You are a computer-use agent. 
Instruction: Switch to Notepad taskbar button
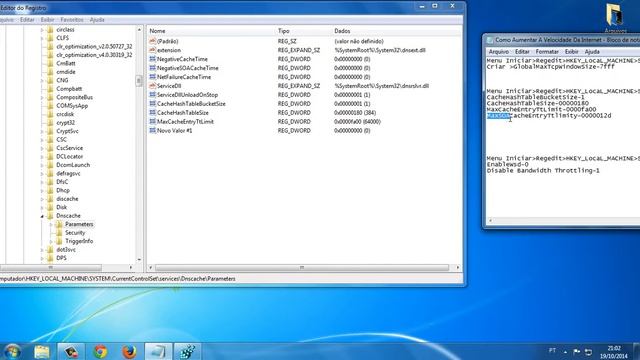click(158, 351)
